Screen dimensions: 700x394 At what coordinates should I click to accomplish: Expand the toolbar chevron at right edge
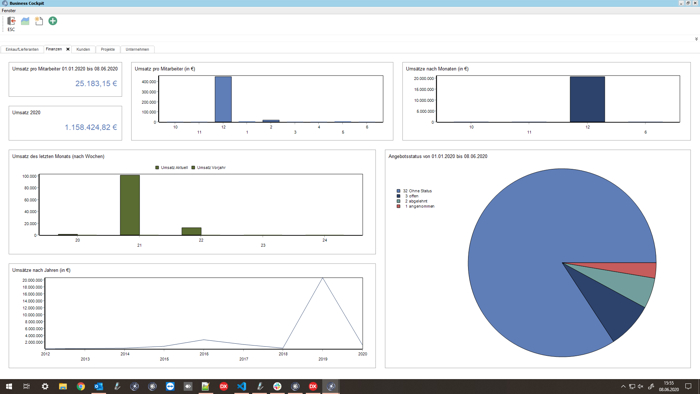click(x=696, y=39)
